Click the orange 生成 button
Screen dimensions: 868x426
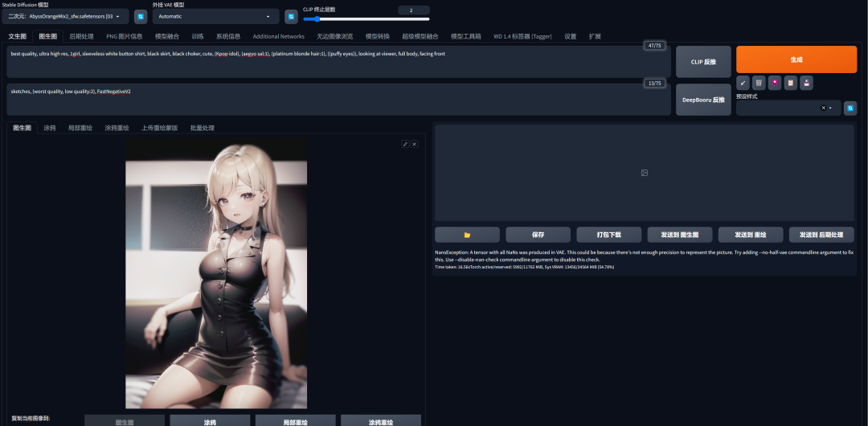coord(796,59)
